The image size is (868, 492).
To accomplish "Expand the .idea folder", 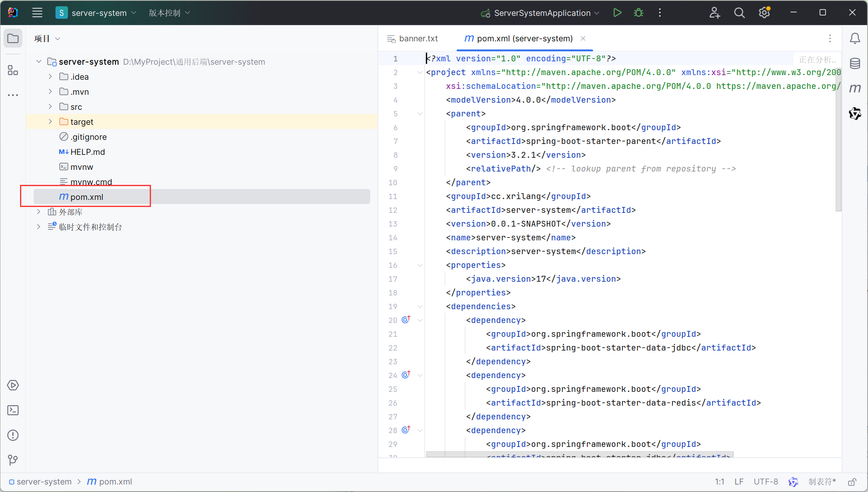I will tap(50, 76).
